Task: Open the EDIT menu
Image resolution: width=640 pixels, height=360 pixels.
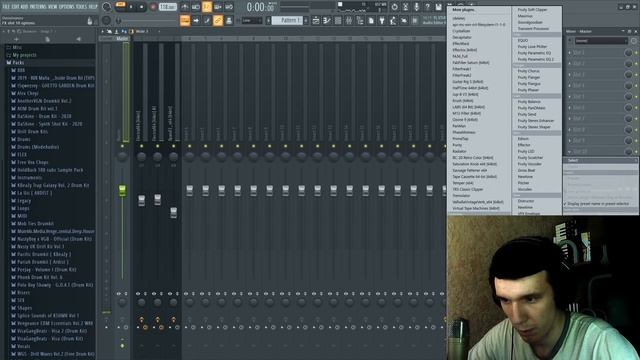Action: (x=15, y=7)
